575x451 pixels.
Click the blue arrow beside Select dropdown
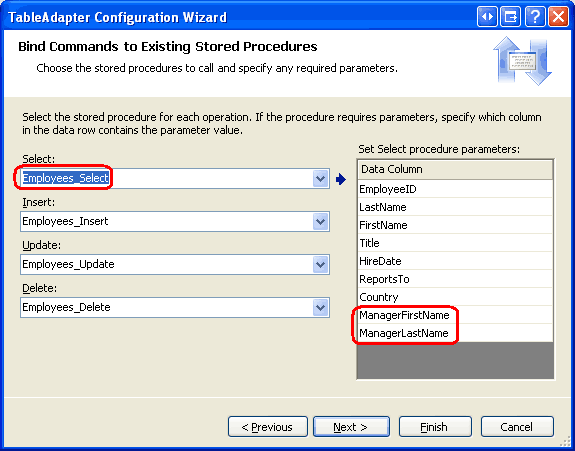point(341,179)
